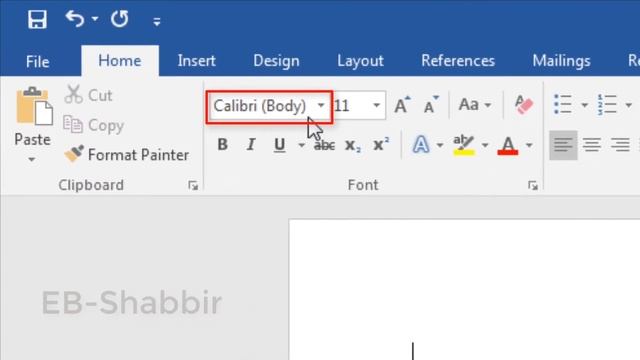The image size is (640, 360).
Task: Open Text Effects dropdown arrow
Action: 440,145
